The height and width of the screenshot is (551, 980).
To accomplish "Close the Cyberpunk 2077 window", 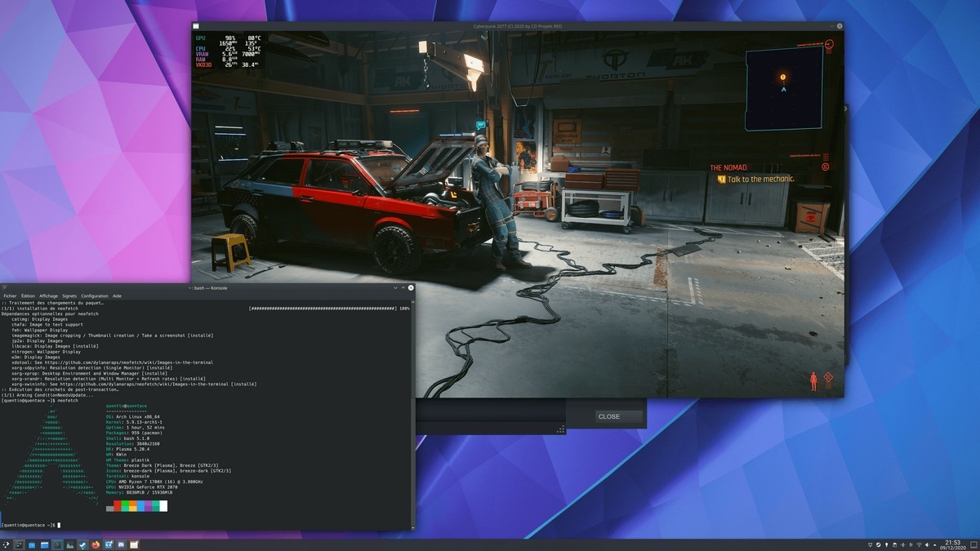I will [839, 26].
